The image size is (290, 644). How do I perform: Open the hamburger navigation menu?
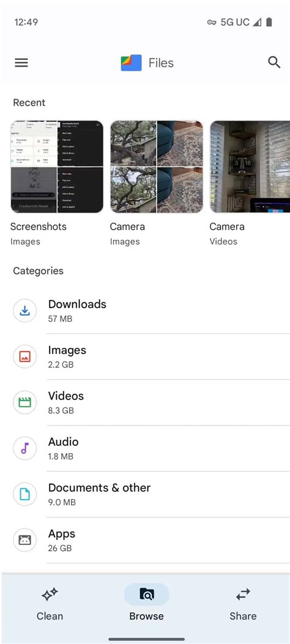(21, 63)
